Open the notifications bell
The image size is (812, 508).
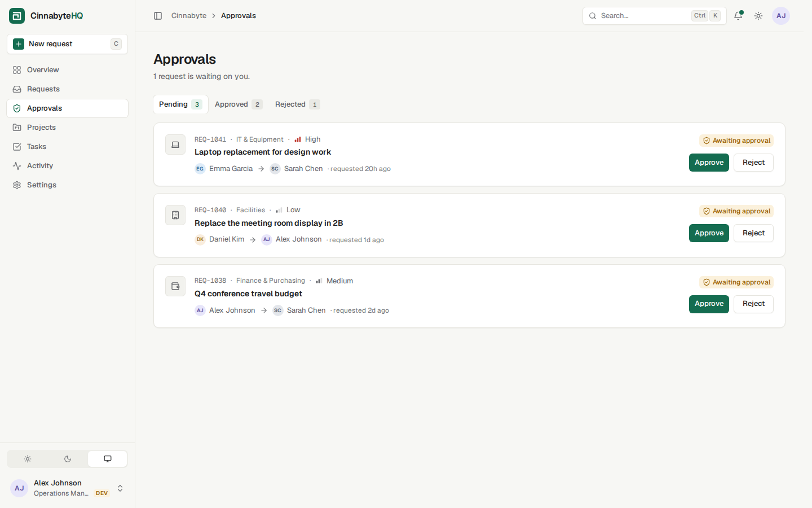[738, 16]
